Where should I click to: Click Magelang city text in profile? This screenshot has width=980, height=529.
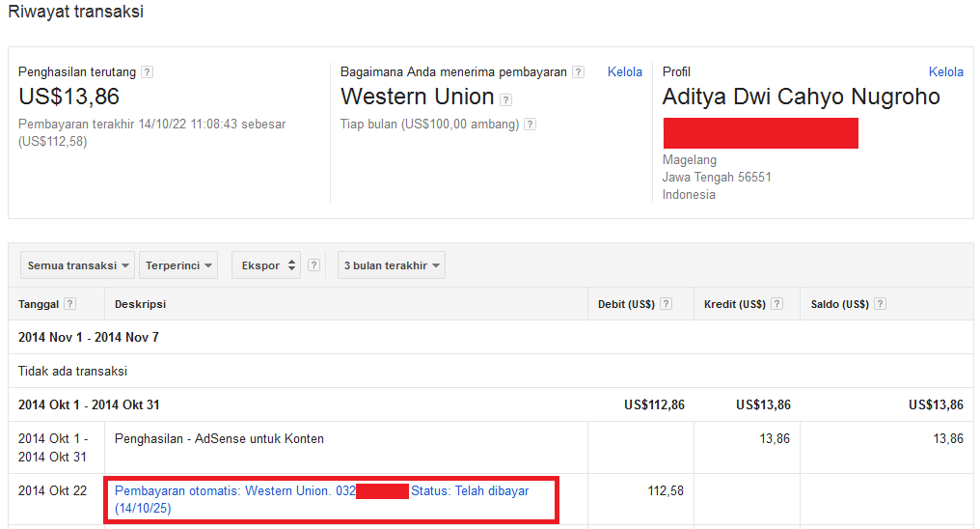690,160
